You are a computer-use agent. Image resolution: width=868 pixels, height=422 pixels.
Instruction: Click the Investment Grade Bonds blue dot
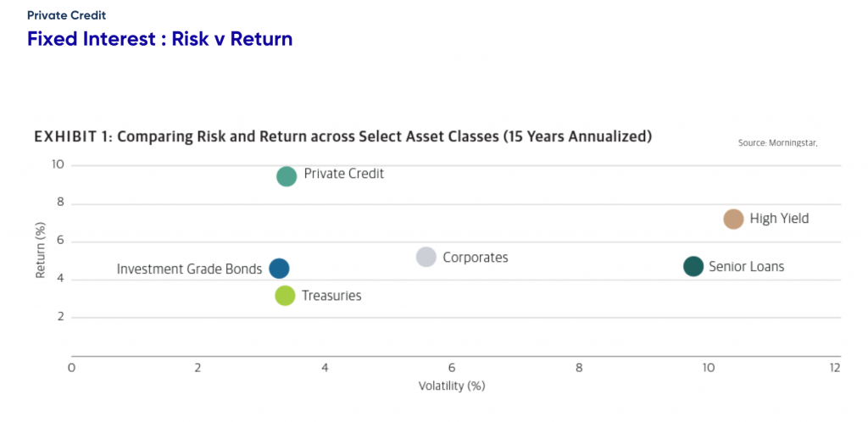pyautogui.click(x=279, y=269)
